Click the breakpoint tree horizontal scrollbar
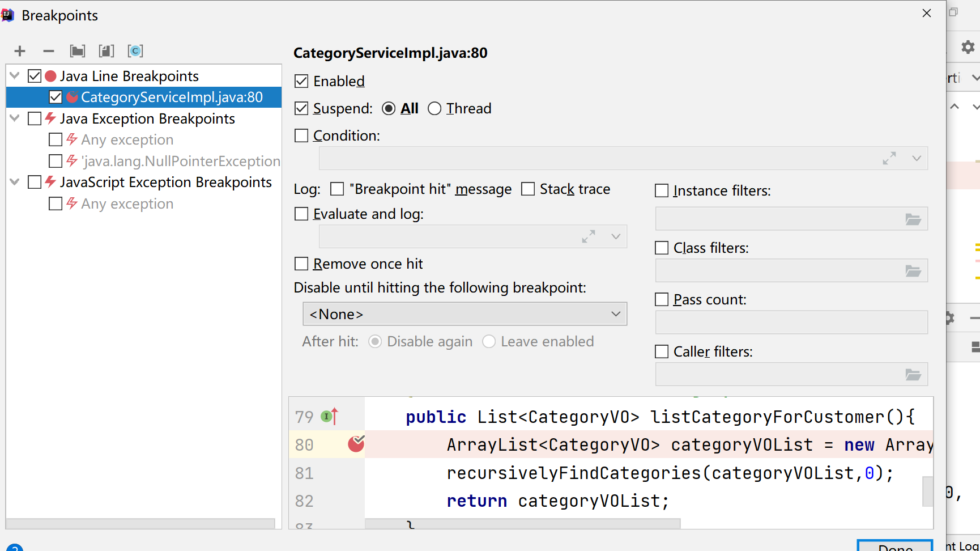Screen dimensions: 980x551 pyautogui.click(x=140, y=524)
